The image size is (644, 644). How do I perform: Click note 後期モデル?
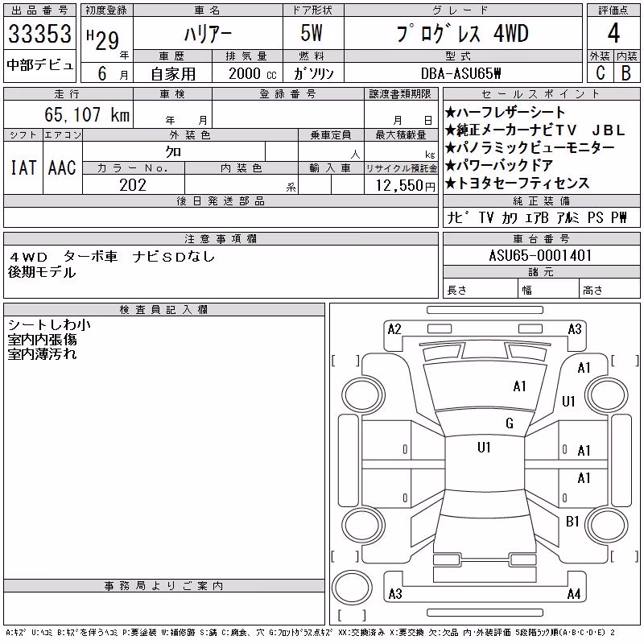[42, 272]
